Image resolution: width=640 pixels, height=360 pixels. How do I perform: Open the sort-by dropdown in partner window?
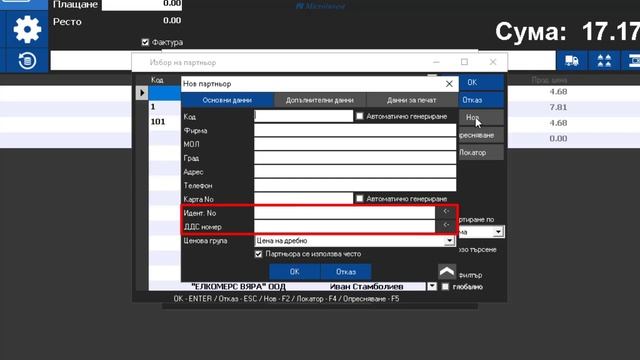[498, 232]
